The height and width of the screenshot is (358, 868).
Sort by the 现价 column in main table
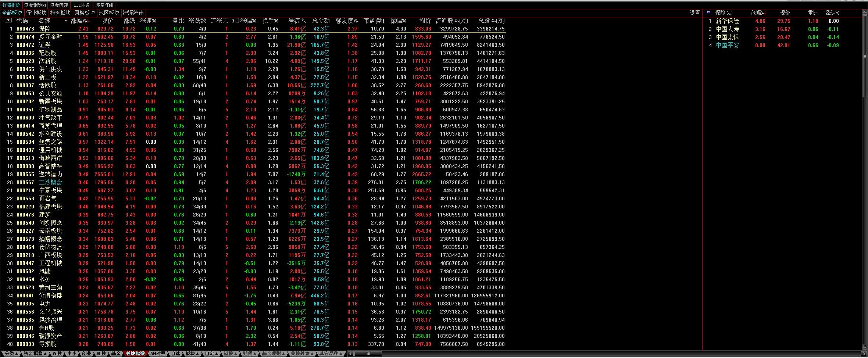108,21
